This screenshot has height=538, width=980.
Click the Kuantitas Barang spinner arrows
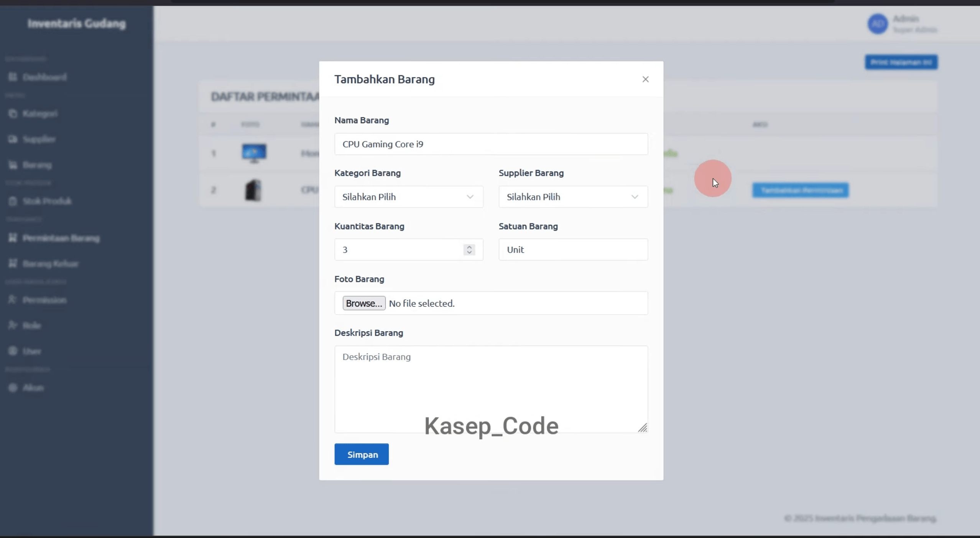469,249
